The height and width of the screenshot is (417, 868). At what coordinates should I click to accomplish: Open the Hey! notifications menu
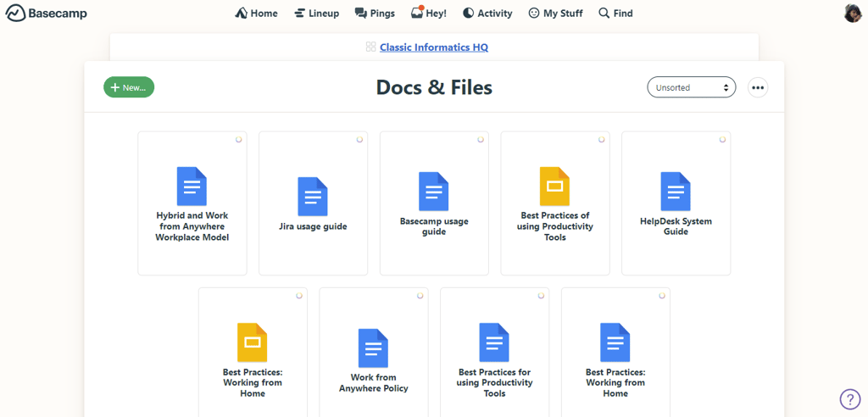(x=428, y=14)
